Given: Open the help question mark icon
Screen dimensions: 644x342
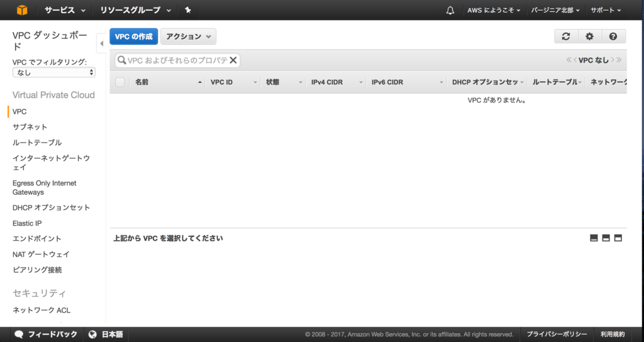Looking at the screenshot, I should [x=613, y=36].
